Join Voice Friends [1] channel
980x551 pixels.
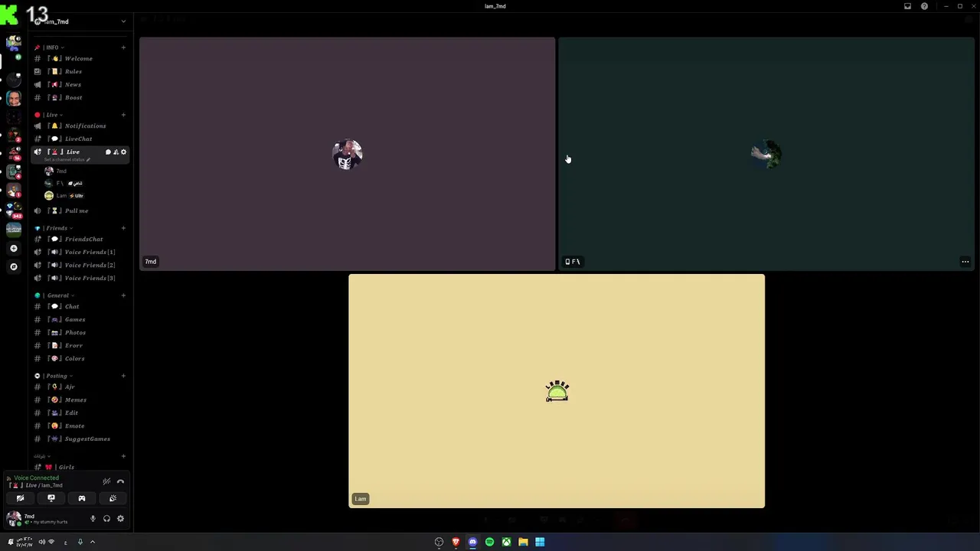pos(80,253)
